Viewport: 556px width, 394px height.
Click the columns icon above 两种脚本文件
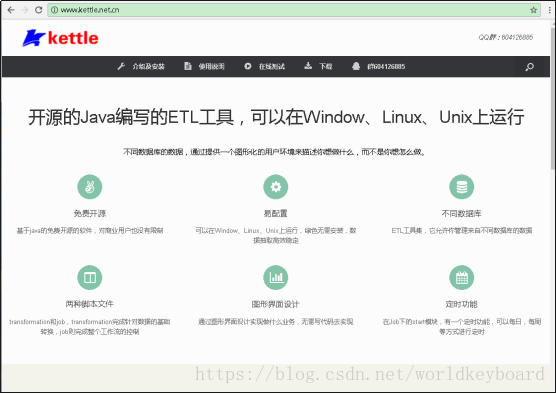tap(90, 277)
